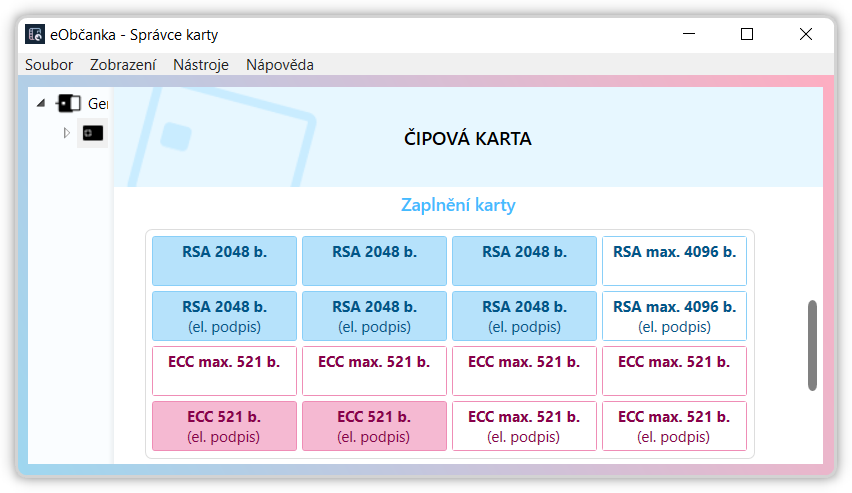Close the eObčanka Správce karty window
The image size is (852, 493).
point(806,34)
